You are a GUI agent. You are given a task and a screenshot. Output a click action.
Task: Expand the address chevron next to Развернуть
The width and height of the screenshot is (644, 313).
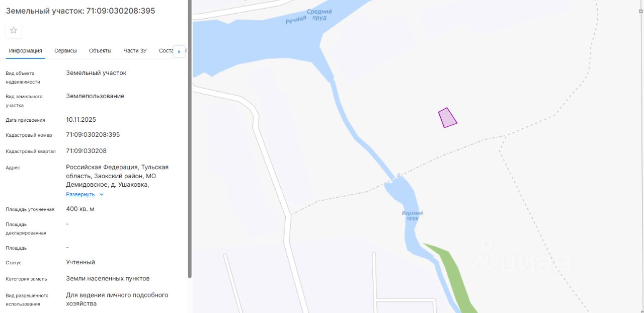101,194
